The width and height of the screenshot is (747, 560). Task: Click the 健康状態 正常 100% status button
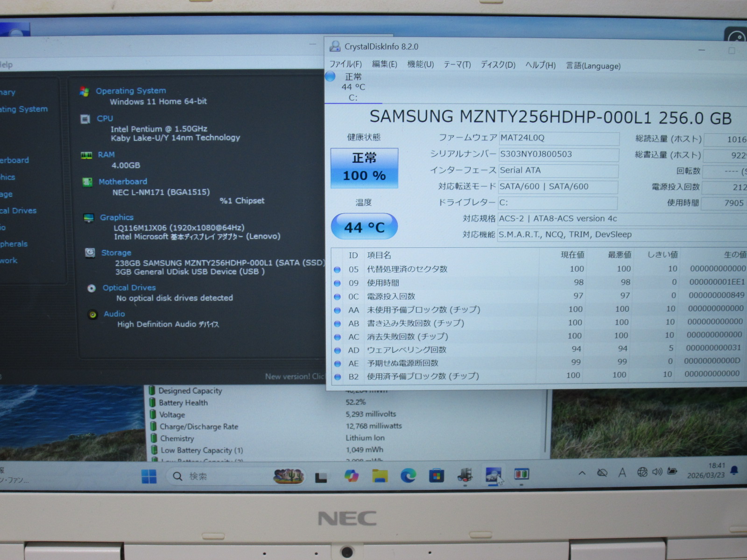(364, 168)
